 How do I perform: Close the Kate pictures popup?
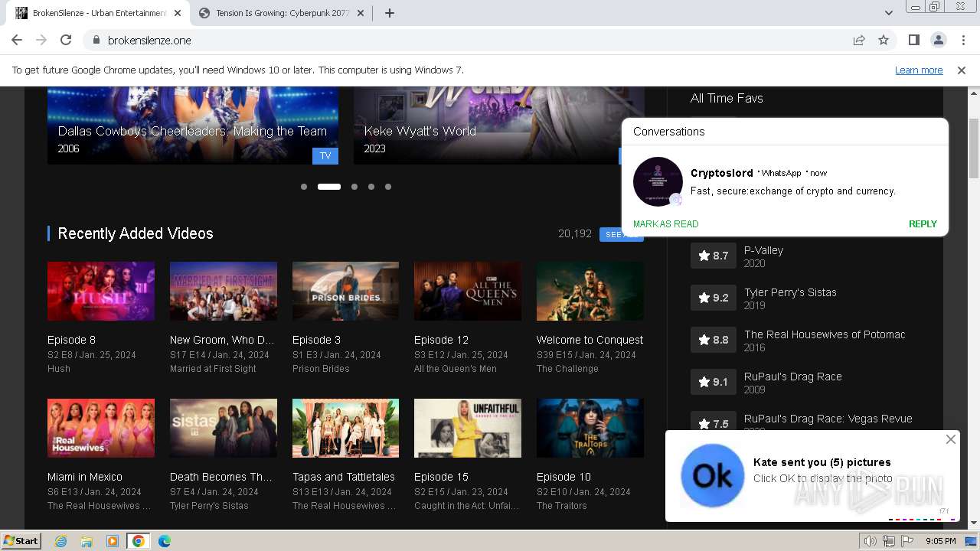pos(950,439)
